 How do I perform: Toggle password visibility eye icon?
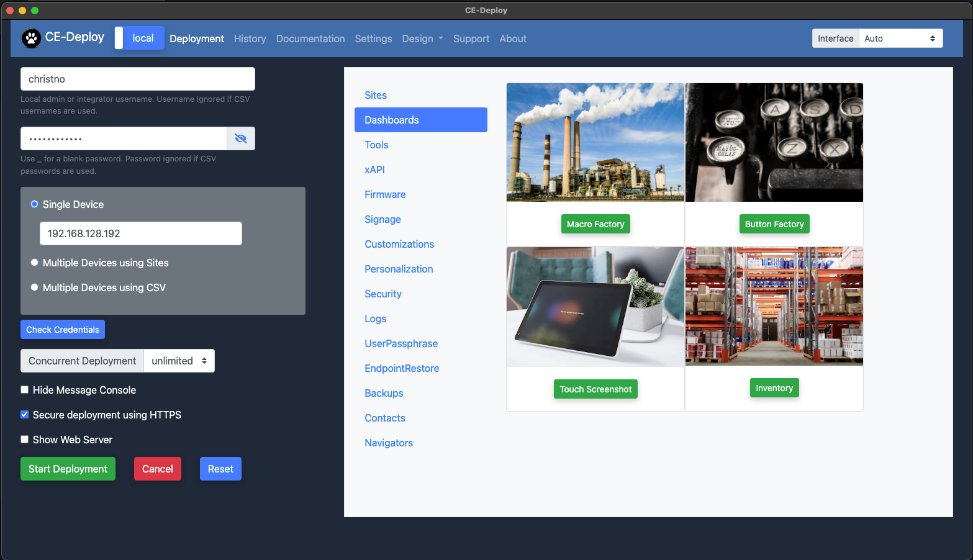pyautogui.click(x=241, y=138)
